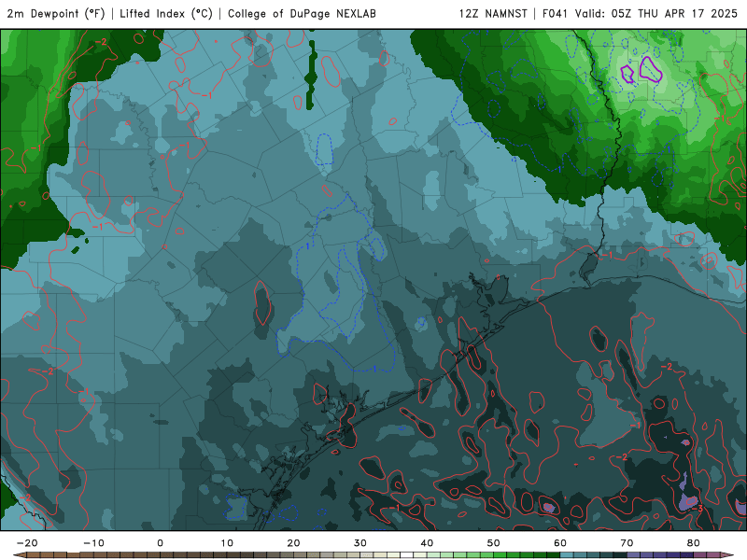The height and width of the screenshot is (560, 747).
Task: Click the "2m Dewpoint (°F)" title text
Action: click(55, 14)
